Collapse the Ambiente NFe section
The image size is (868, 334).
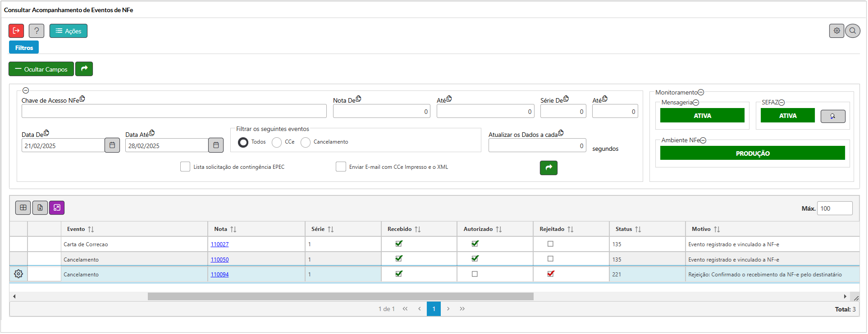(703, 140)
